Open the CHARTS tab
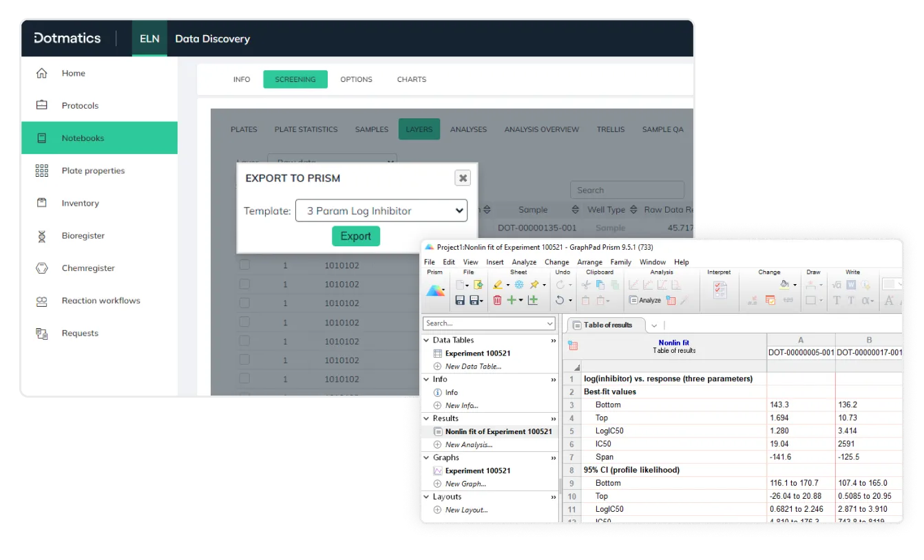 pyautogui.click(x=412, y=79)
